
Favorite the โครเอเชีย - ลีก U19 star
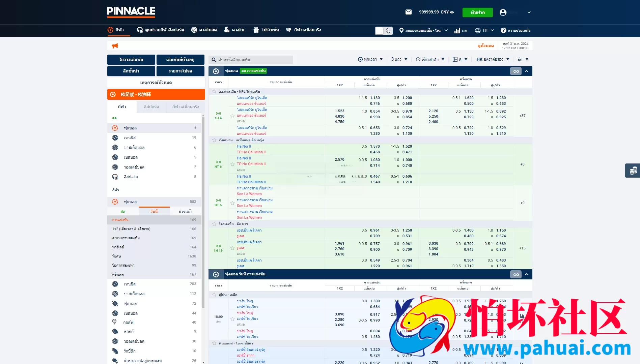coord(214,224)
